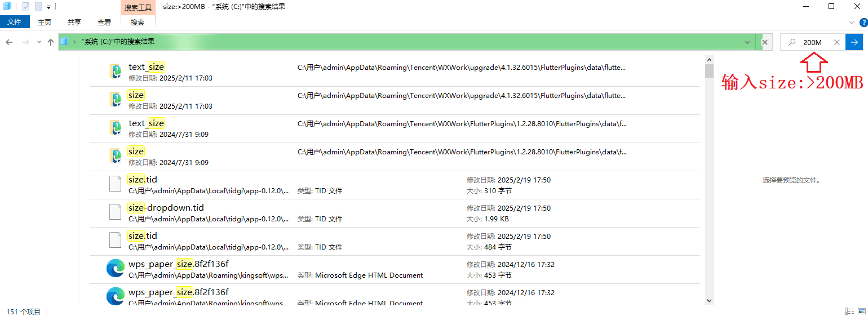The image size is (868, 316).
Task: Click the Properties quick access icon
Action: click(26, 7)
